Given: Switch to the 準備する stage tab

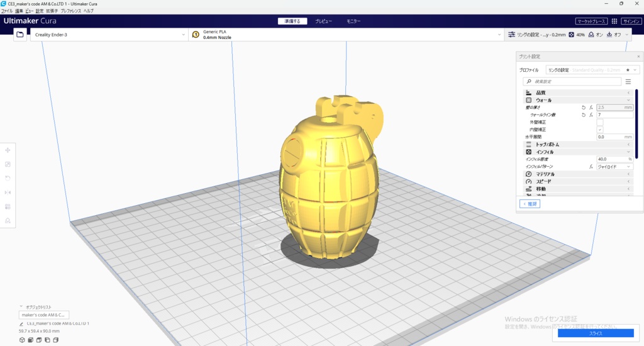Looking at the screenshot, I should click(x=292, y=21).
